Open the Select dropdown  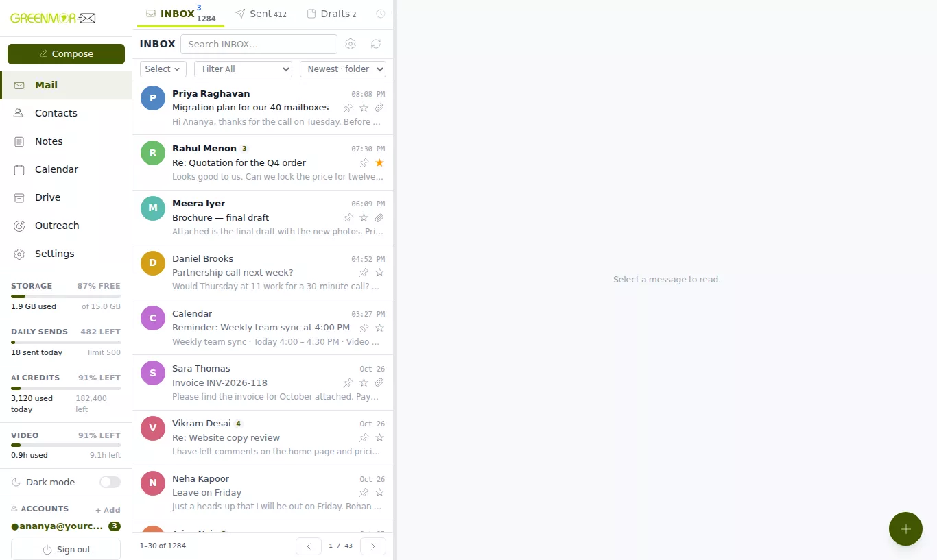[x=163, y=69]
